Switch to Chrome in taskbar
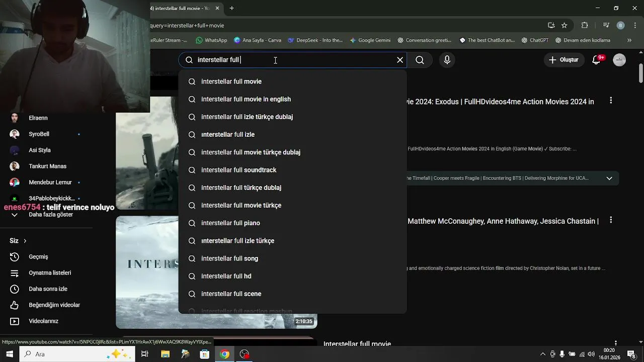 224,354
